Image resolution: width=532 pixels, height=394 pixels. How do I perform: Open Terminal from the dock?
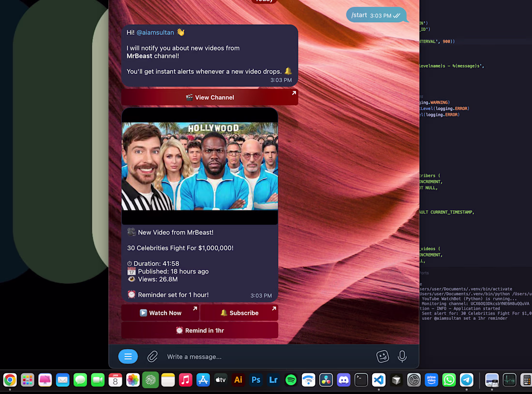361,380
